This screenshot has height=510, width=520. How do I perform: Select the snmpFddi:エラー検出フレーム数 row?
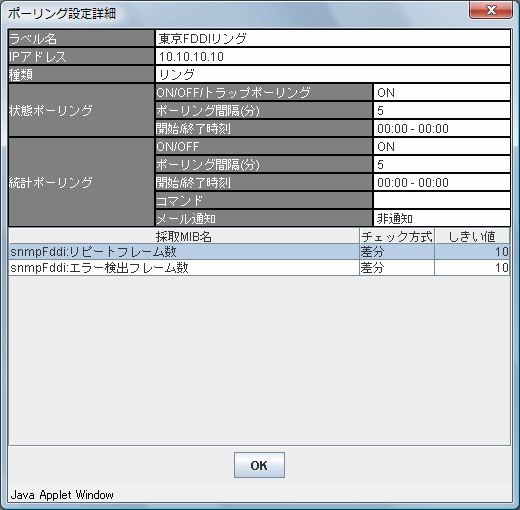(259, 268)
